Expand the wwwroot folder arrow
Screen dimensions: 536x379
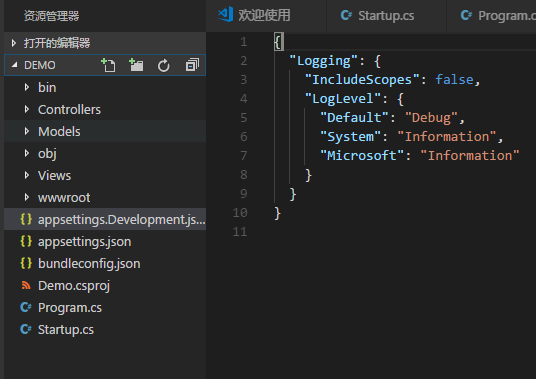point(27,197)
